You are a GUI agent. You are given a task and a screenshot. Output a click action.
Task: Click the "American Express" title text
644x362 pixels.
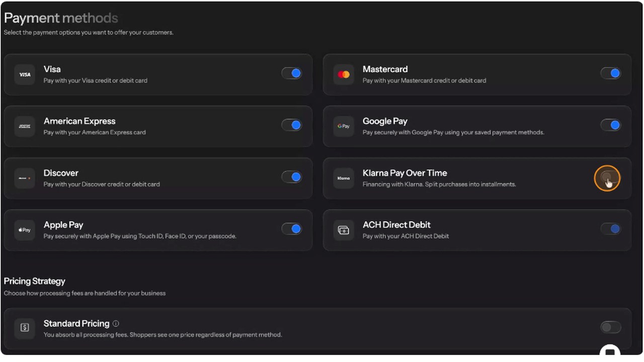(x=79, y=121)
